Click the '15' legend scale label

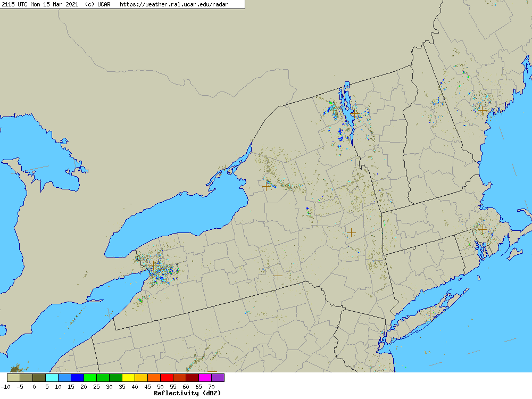[x=71, y=387]
